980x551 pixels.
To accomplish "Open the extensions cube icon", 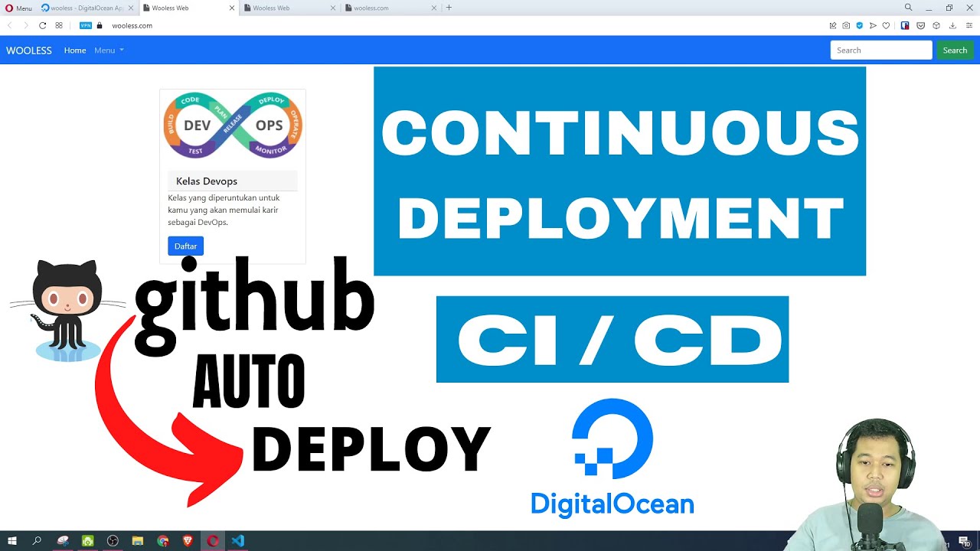I will coord(936,25).
